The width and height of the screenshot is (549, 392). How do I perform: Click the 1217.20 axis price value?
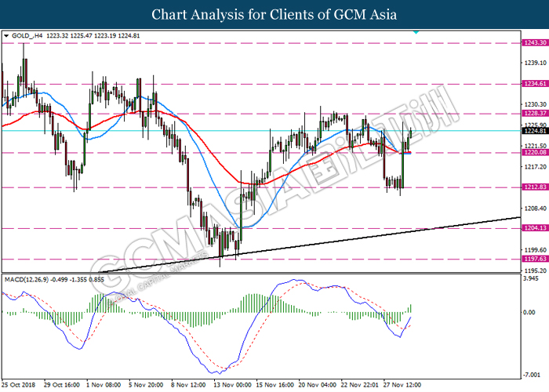(x=535, y=167)
